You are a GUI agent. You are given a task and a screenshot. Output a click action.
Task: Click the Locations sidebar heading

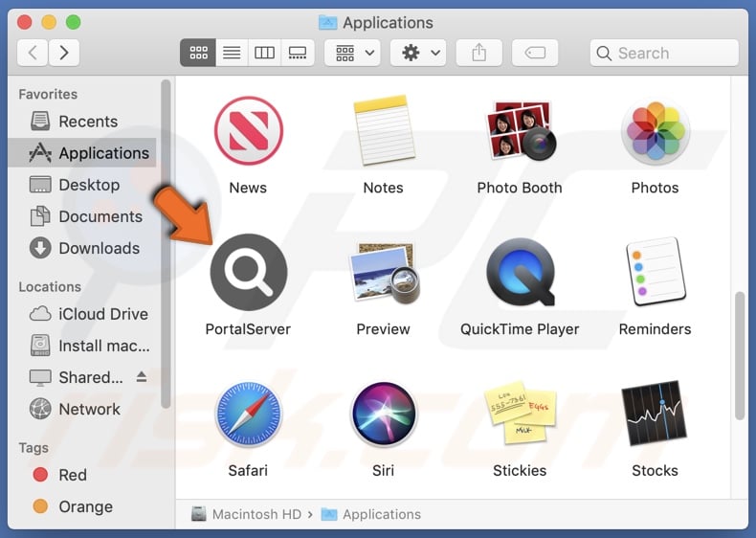(x=50, y=286)
